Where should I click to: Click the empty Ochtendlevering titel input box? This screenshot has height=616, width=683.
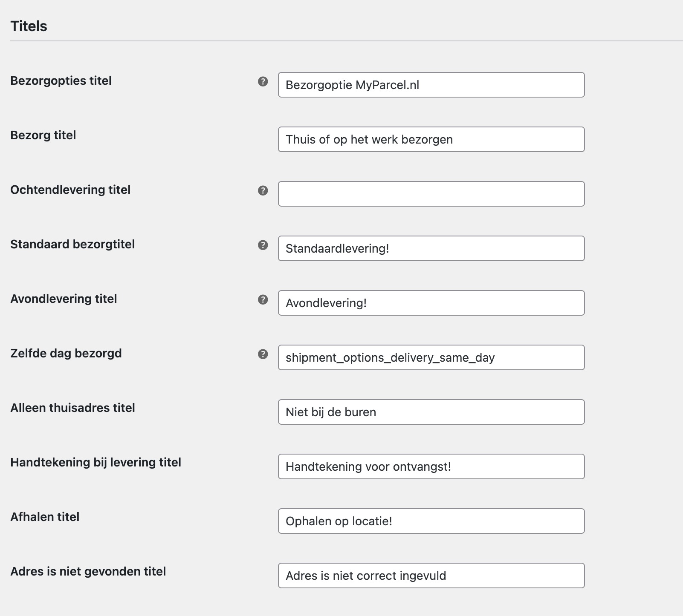tap(431, 194)
